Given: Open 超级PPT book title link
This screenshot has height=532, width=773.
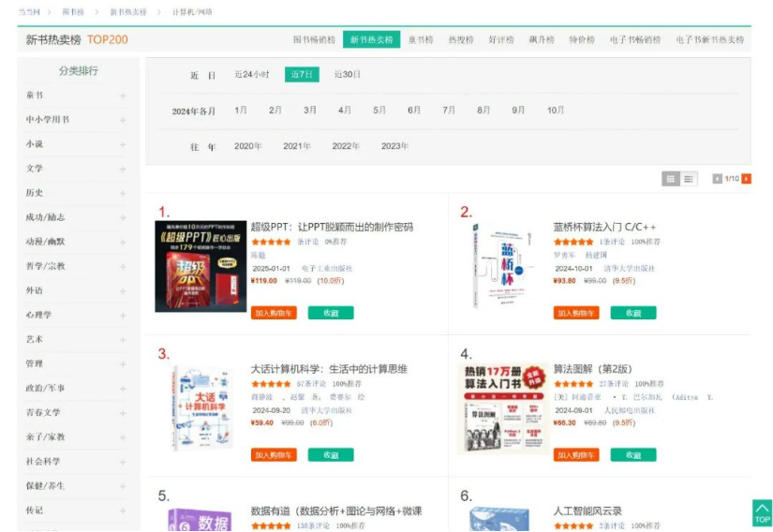Looking at the screenshot, I should [332, 227].
